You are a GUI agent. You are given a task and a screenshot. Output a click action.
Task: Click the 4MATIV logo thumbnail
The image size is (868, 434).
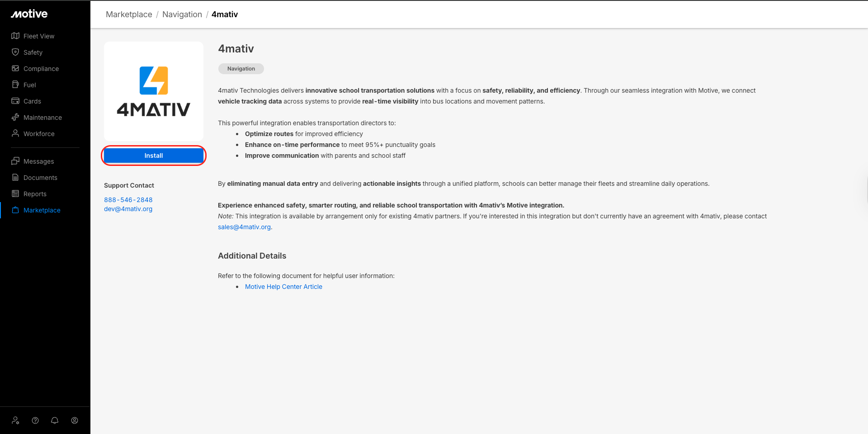(154, 91)
